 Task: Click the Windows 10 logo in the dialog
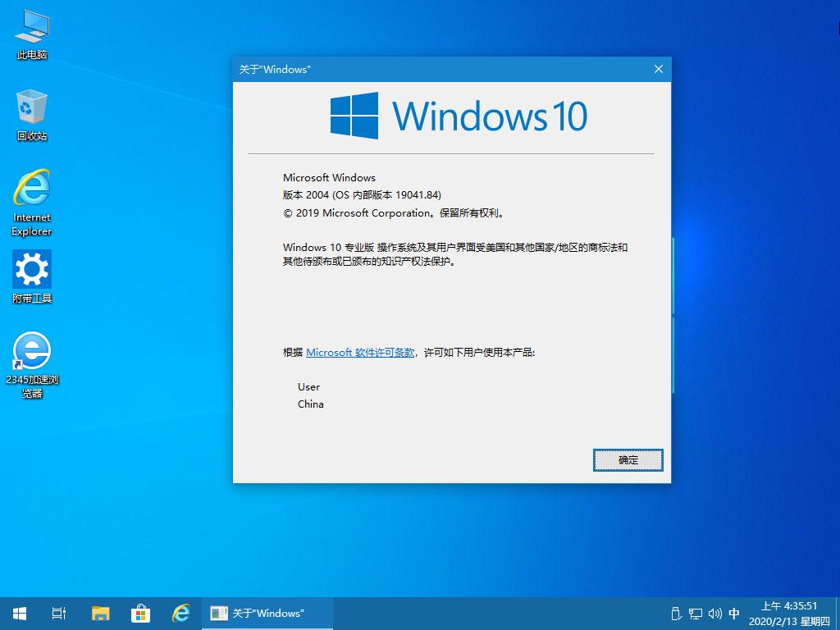[x=459, y=116]
